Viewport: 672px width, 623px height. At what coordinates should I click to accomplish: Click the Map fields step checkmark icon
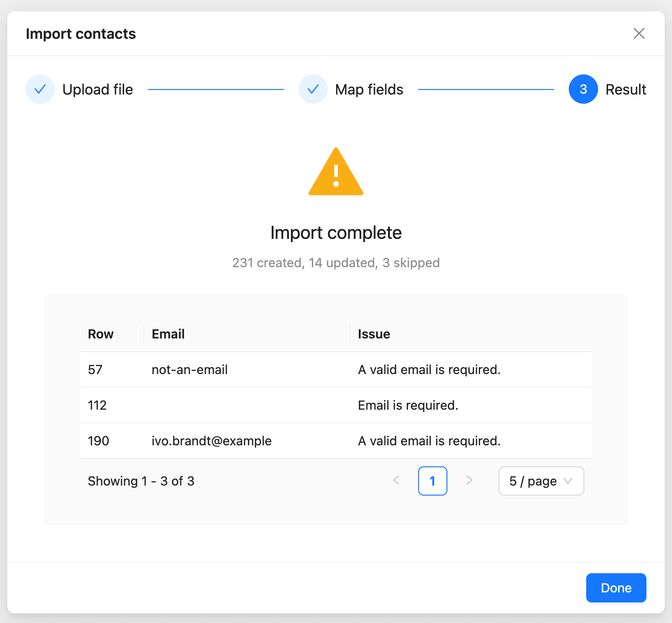click(313, 89)
